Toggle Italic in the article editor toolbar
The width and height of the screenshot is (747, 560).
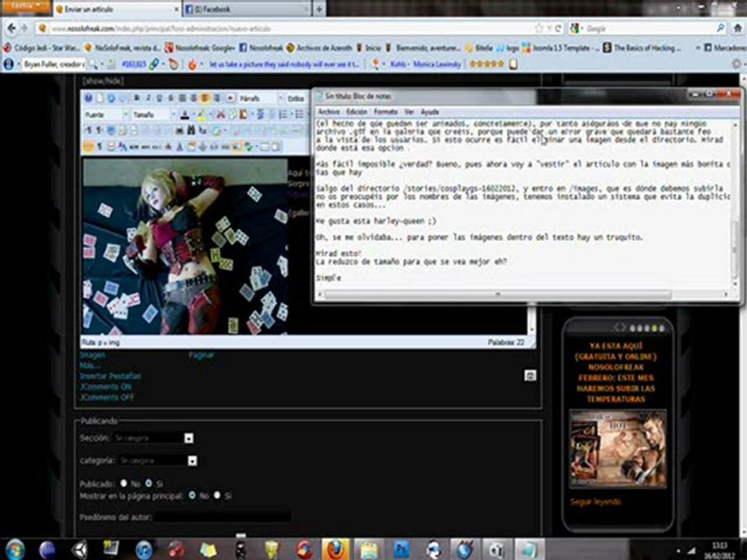pos(148,98)
